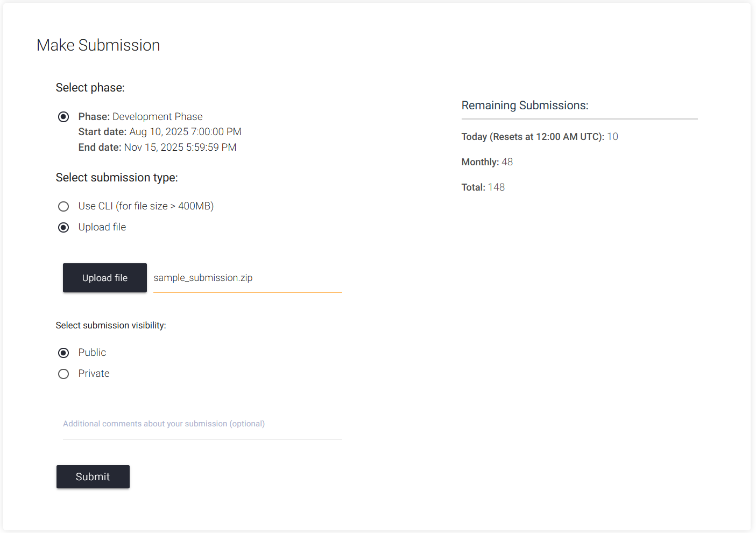The image size is (756, 533).
Task: Click the Remaining Submissions heading
Action: (x=525, y=106)
